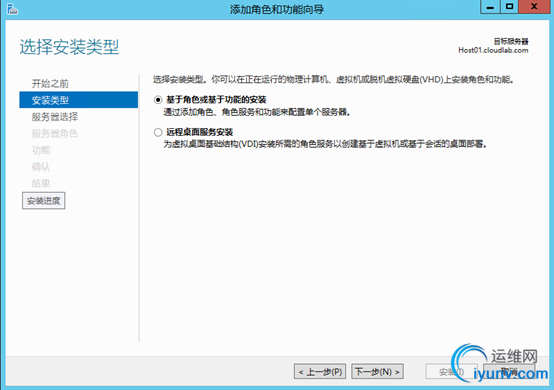Screen dimensions: 554x390
Task: Cancel the wizard with 取消 button
Action: [509, 372]
